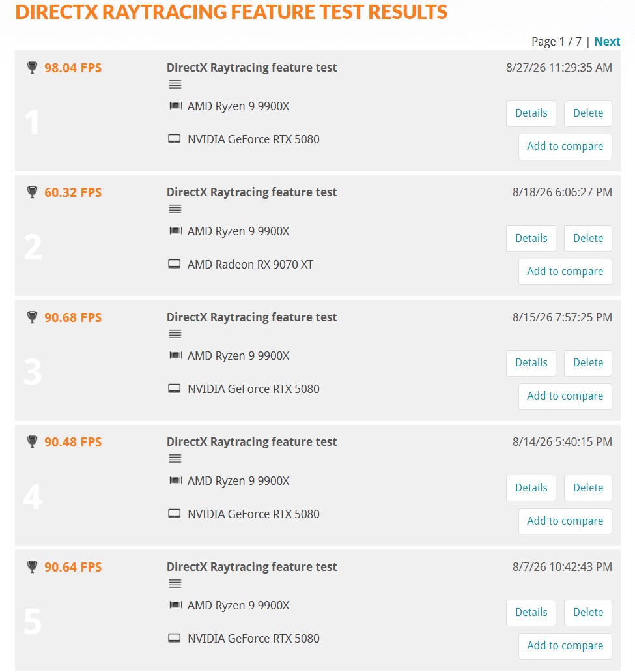Click the CPU chip icon in result 5
Viewport: 635px width, 672px height.
coord(176,605)
